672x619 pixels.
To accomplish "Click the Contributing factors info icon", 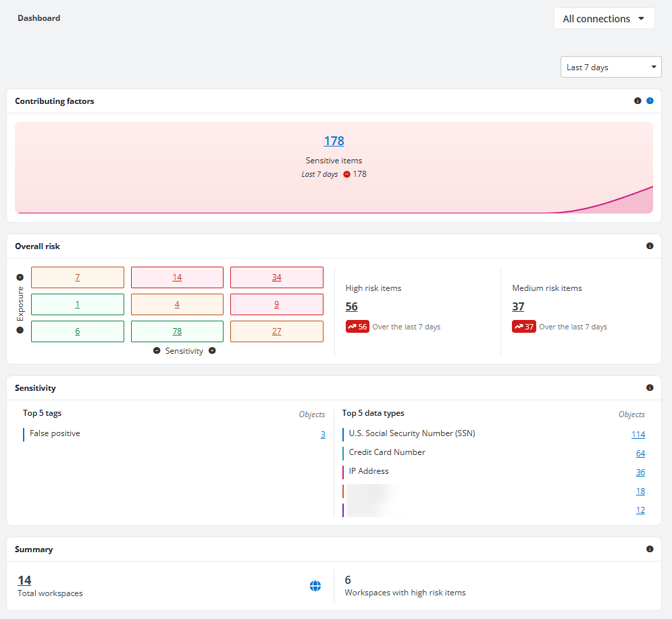I will (638, 101).
